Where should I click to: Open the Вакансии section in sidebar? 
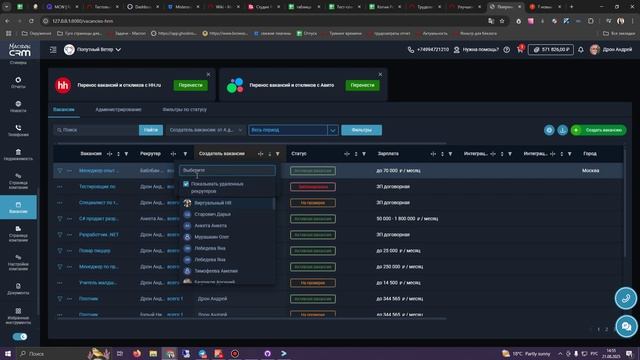click(x=18, y=207)
